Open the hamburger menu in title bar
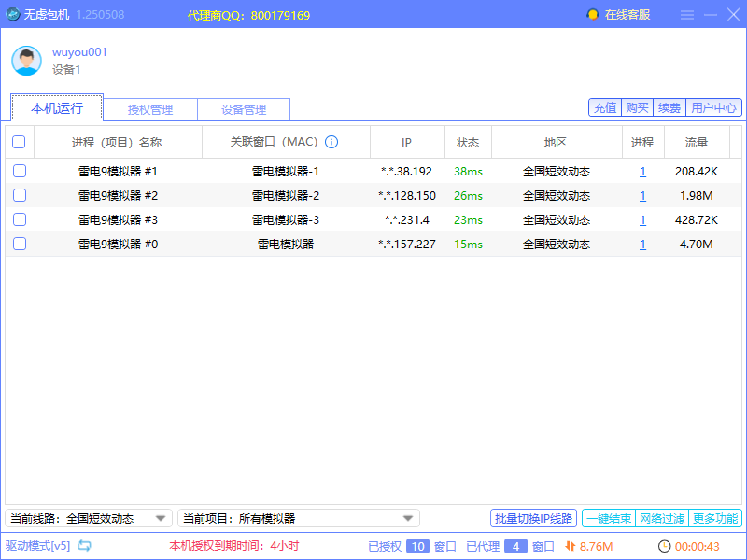Screen dimensions: 747x560 coord(687,15)
